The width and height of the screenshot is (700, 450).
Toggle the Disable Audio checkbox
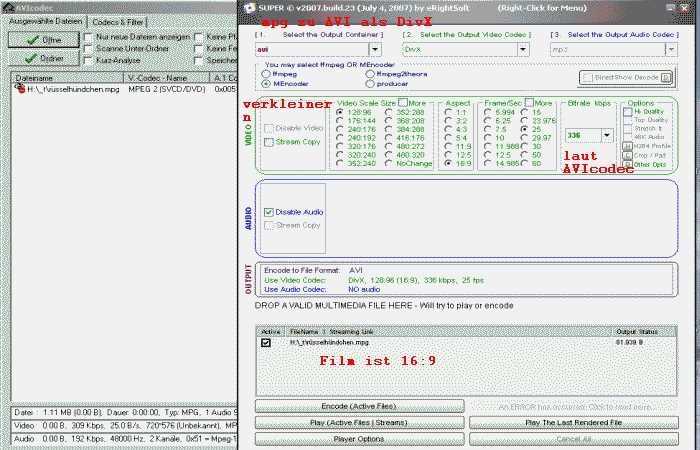tap(268, 212)
